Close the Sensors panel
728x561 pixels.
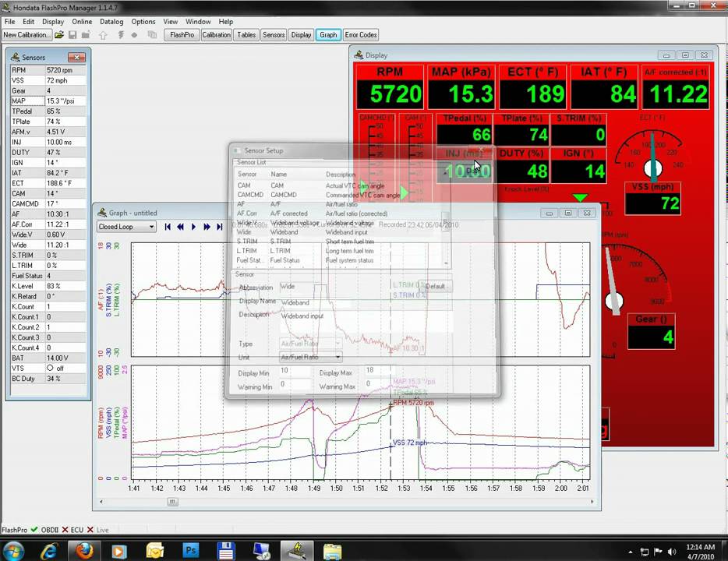[x=76, y=57]
